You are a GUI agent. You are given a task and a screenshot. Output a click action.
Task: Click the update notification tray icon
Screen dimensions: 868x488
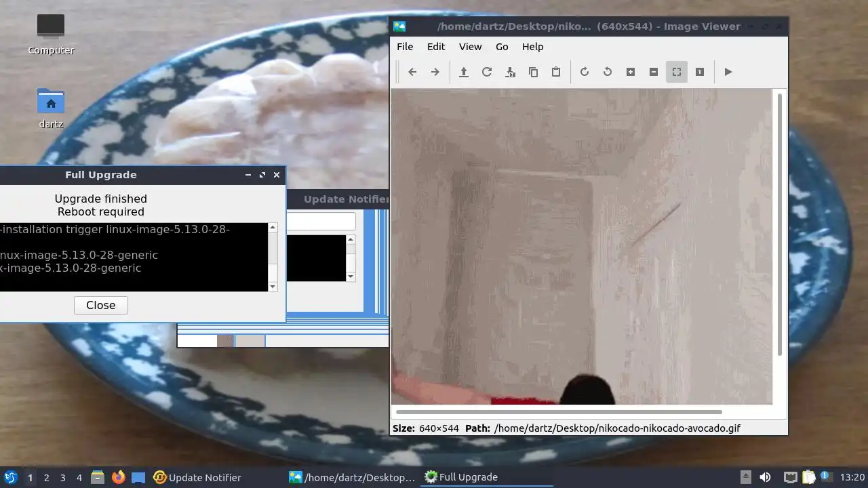[826, 476]
